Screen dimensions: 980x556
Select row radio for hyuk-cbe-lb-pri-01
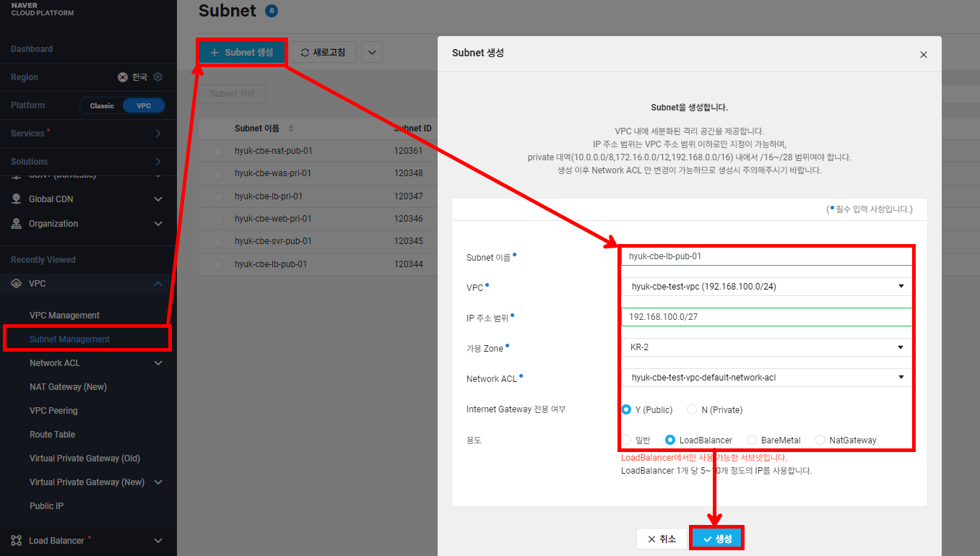pyautogui.click(x=218, y=196)
